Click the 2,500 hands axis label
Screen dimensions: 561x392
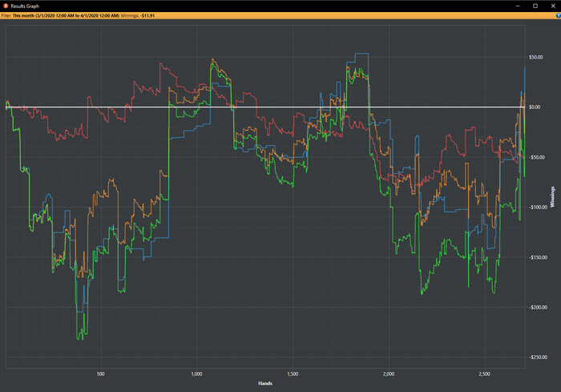[484, 374]
